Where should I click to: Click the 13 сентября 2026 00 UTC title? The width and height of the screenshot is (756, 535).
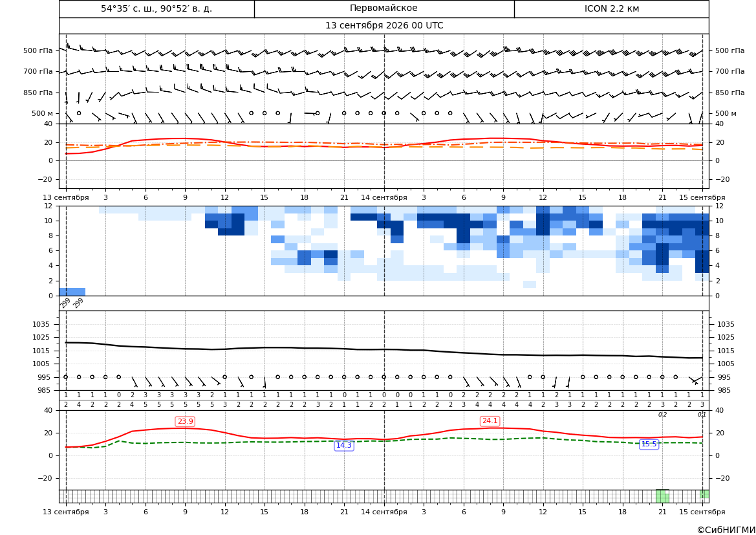coord(383,26)
